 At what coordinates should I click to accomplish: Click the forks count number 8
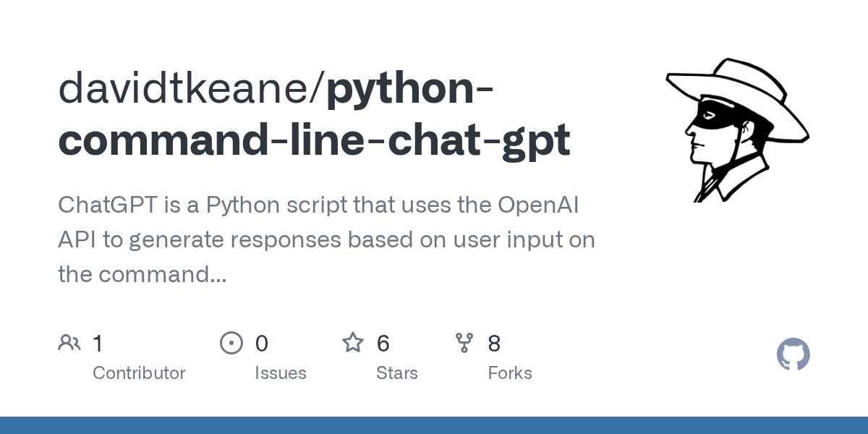(x=494, y=344)
